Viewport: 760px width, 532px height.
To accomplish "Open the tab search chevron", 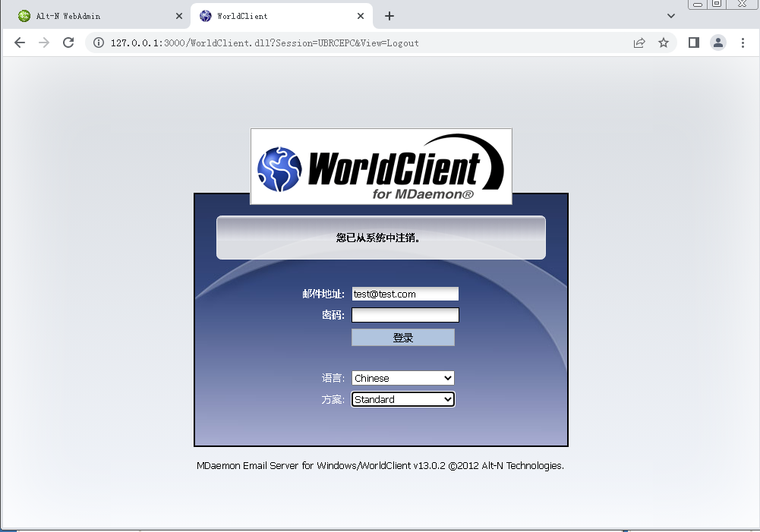I will [671, 16].
